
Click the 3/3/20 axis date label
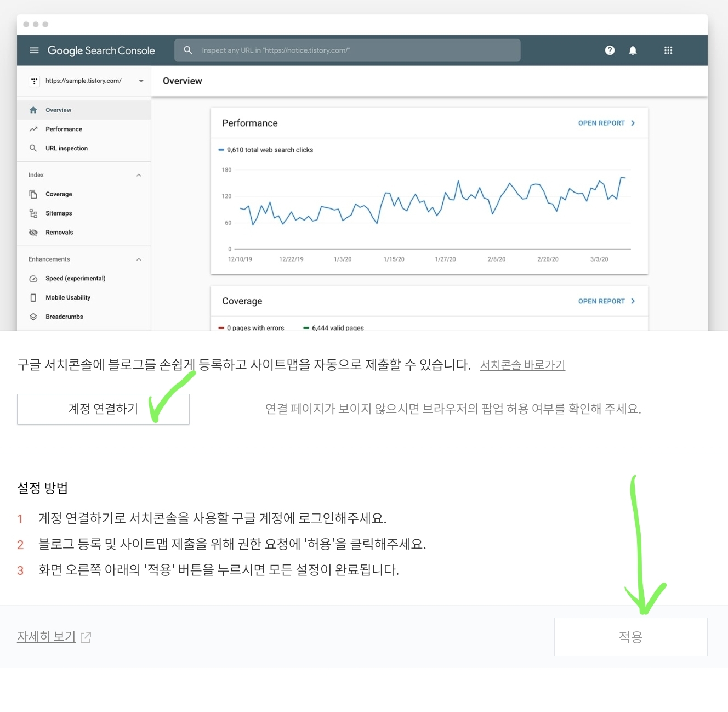(599, 259)
